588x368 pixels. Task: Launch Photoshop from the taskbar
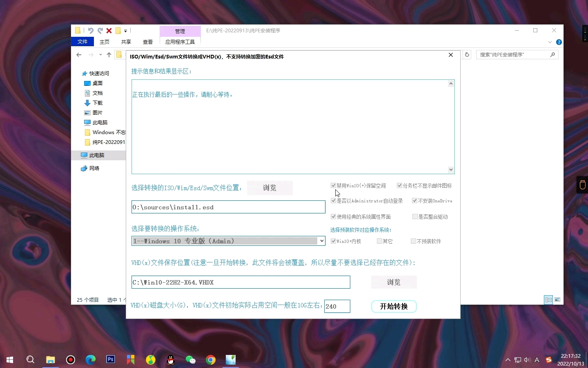(110, 360)
